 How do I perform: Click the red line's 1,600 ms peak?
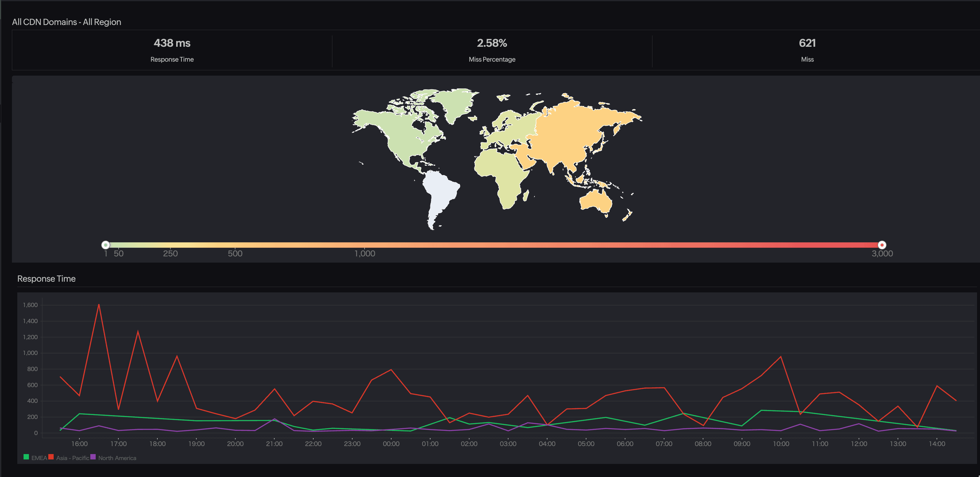coord(99,304)
